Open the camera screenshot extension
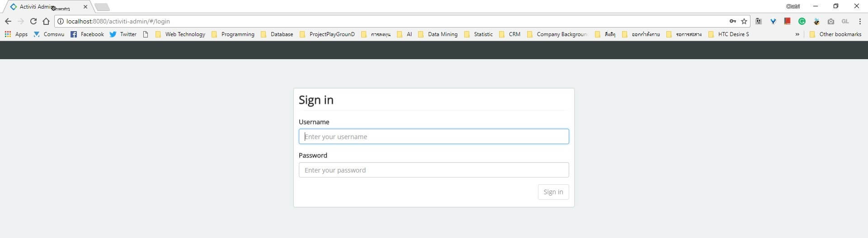Screen dimensions: 868x238 830,21
